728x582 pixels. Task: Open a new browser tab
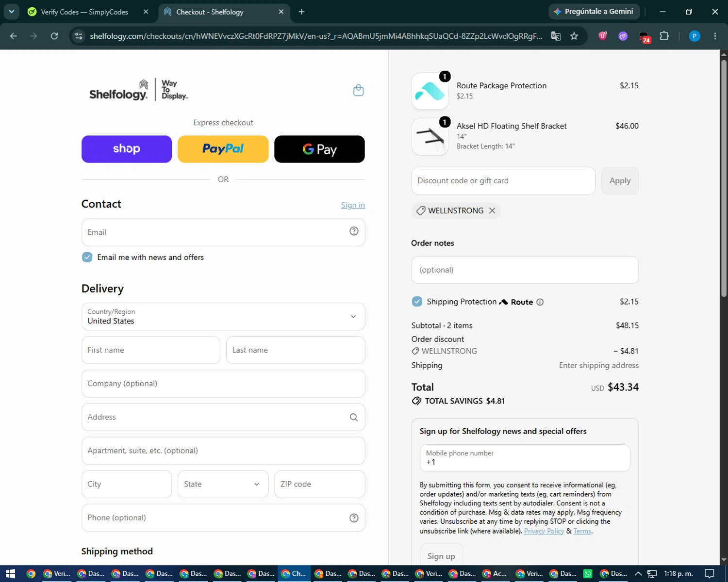pos(301,12)
